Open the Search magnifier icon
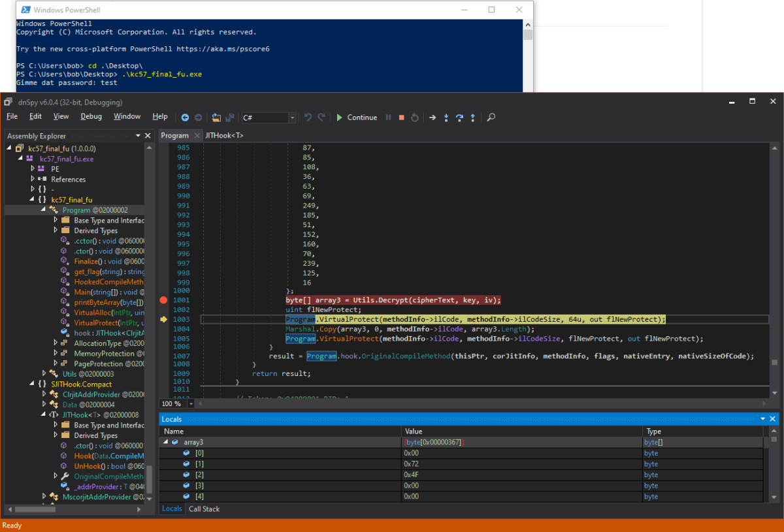This screenshot has height=532, width=784. (491, 117)
